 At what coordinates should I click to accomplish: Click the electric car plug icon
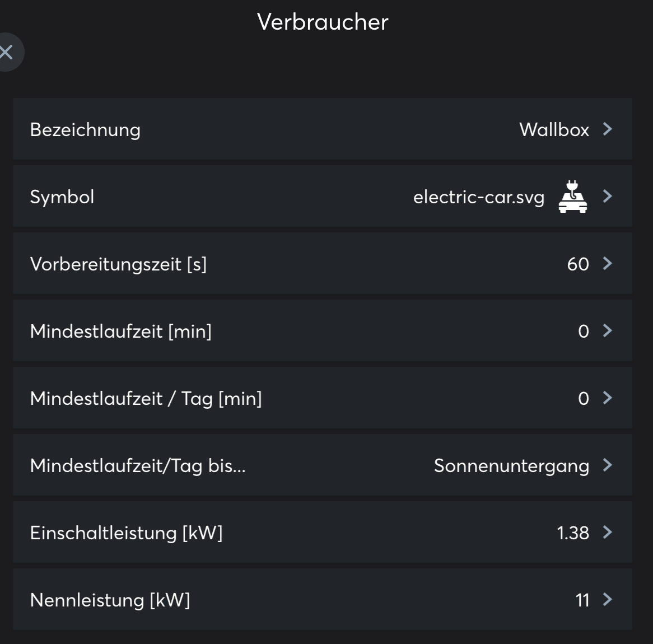(x=572, y=197)
